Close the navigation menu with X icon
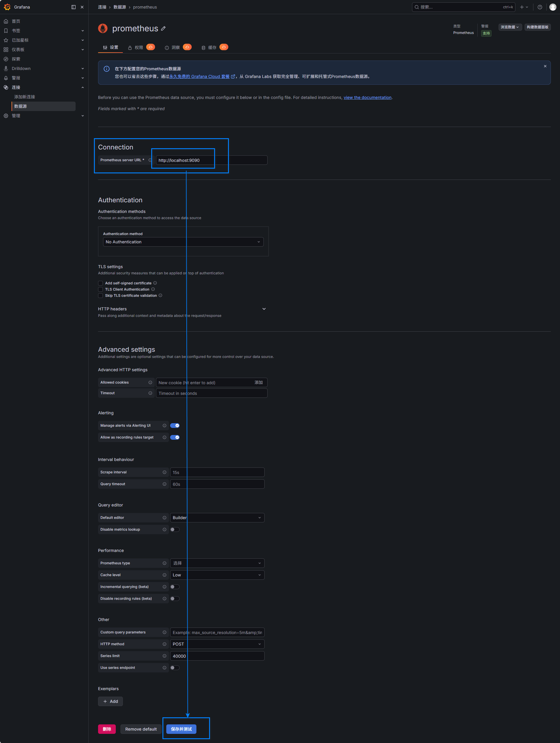The height and width of the screenshot is (743, 560). pos(82,7)
